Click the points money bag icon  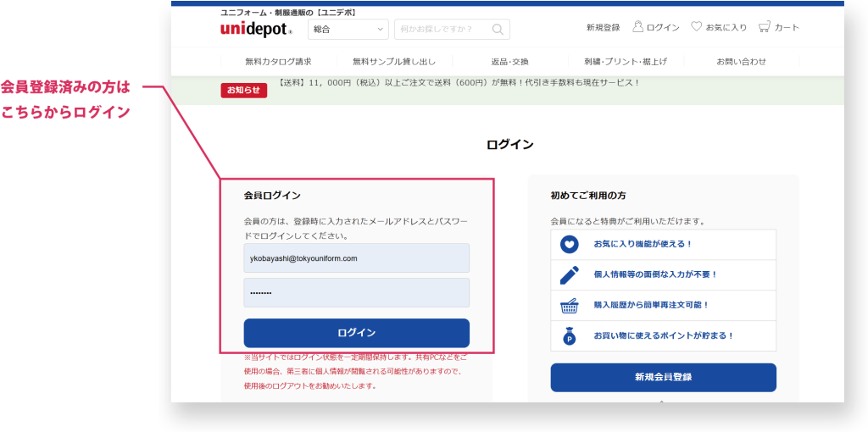click(569, 335)
